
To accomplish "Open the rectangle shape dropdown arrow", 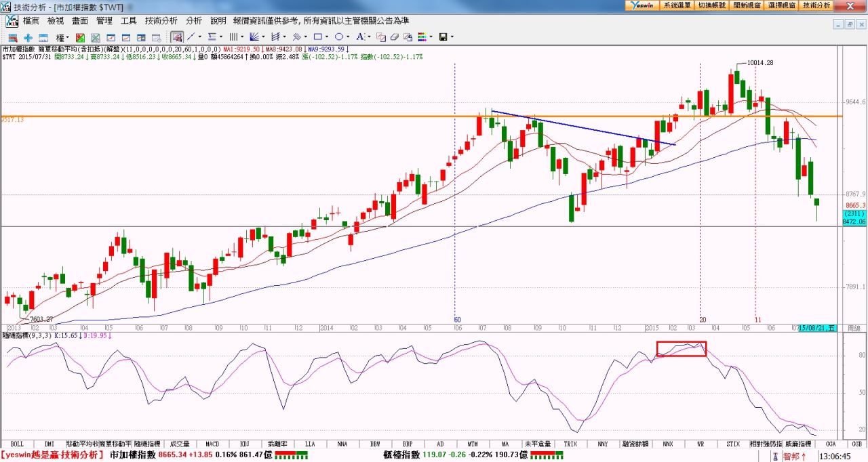I will pyautogui.click(x=328, y=37).
